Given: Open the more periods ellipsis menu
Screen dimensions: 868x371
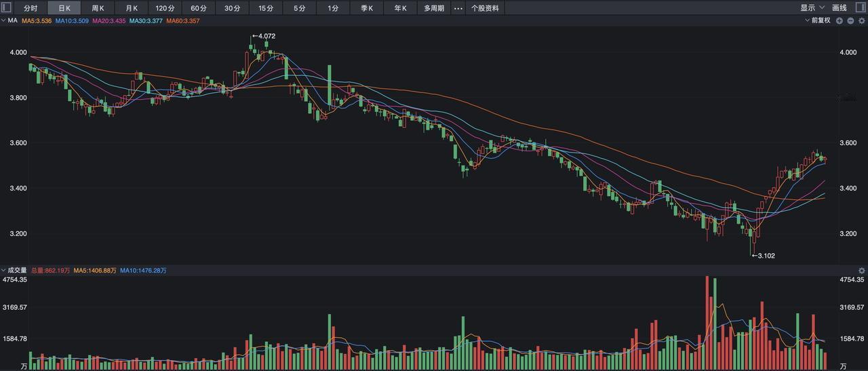Looking at the screenshot, I should pyautogui.click(x=458, y=8).
